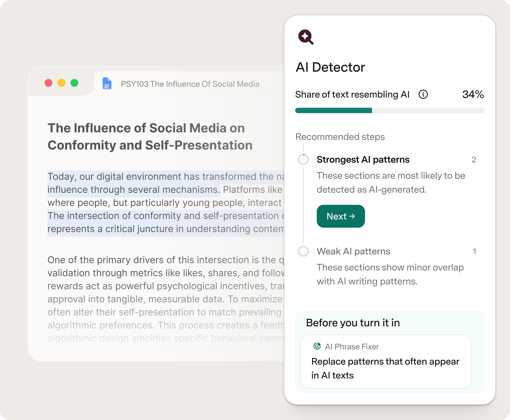This screenshot has height=420, width=510.
Task: Click the count 2 next to Strongest AI patterns
Action: (x=474, y=160)
